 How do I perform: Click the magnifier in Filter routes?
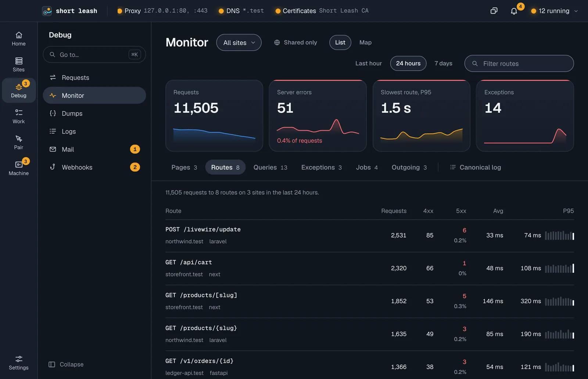(475, 64)
